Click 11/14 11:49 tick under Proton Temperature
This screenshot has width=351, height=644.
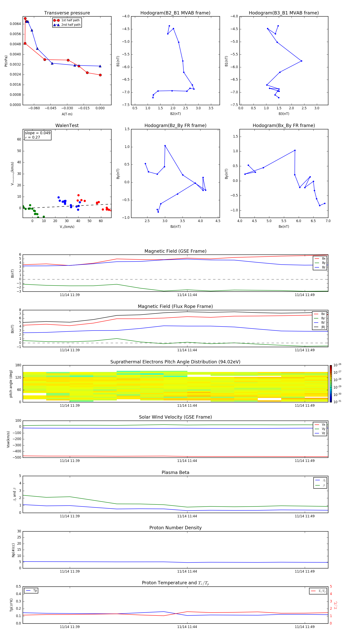click(305, 627)
